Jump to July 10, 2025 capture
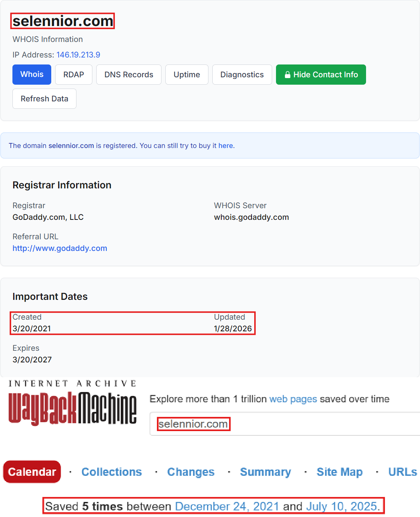 pyautogui.click(x=342, y=507)
